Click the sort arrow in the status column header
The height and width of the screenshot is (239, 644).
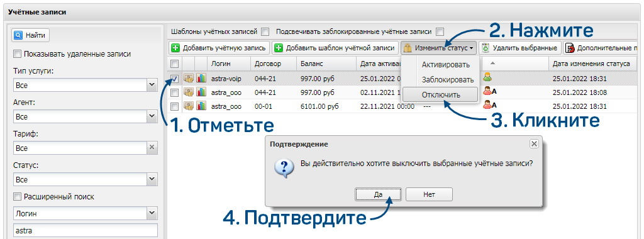coord(492,64)
